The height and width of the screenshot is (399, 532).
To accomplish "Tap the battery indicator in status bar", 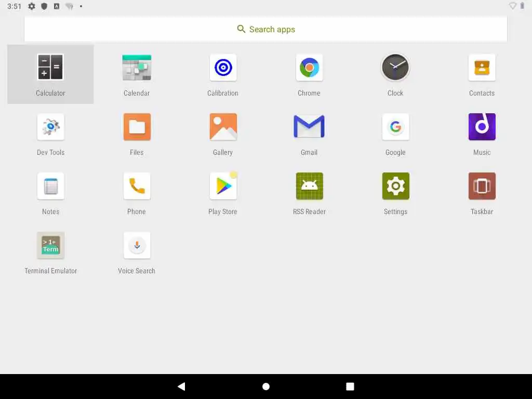I will click(522, 6).
